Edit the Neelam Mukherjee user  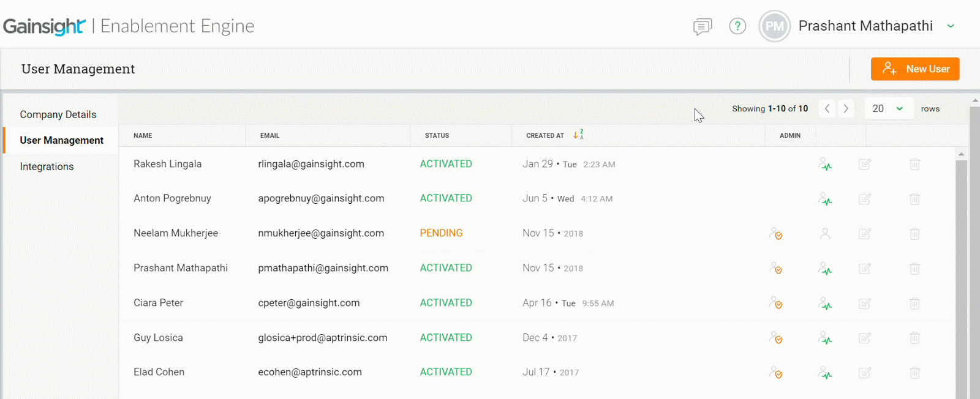pyautogui.click(x=865, y=234)
